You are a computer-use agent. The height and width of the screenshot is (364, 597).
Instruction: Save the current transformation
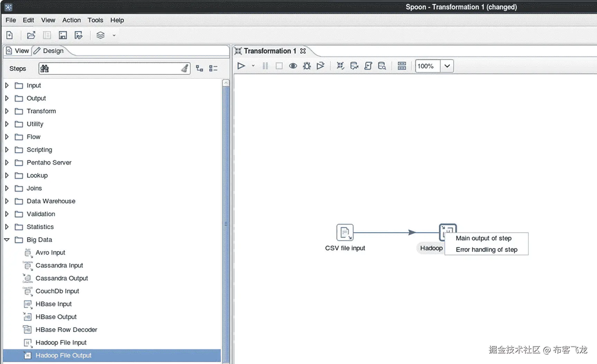63,35
